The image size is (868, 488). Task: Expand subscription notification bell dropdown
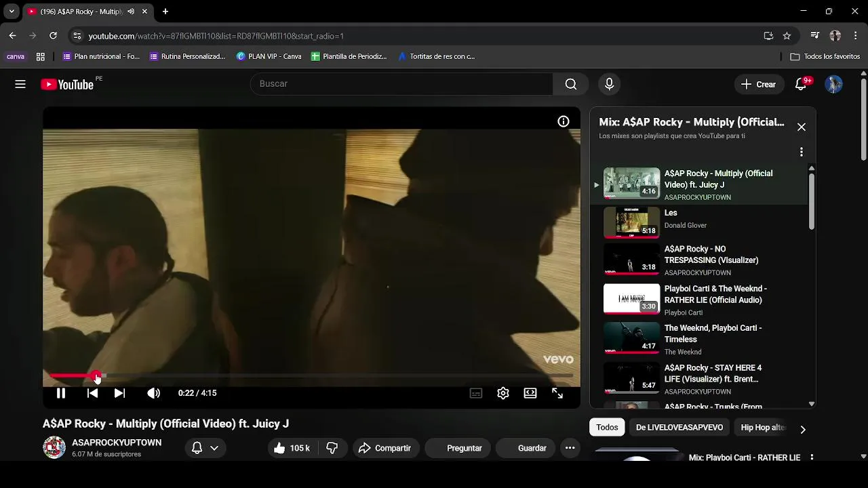[x=205, y=448]
